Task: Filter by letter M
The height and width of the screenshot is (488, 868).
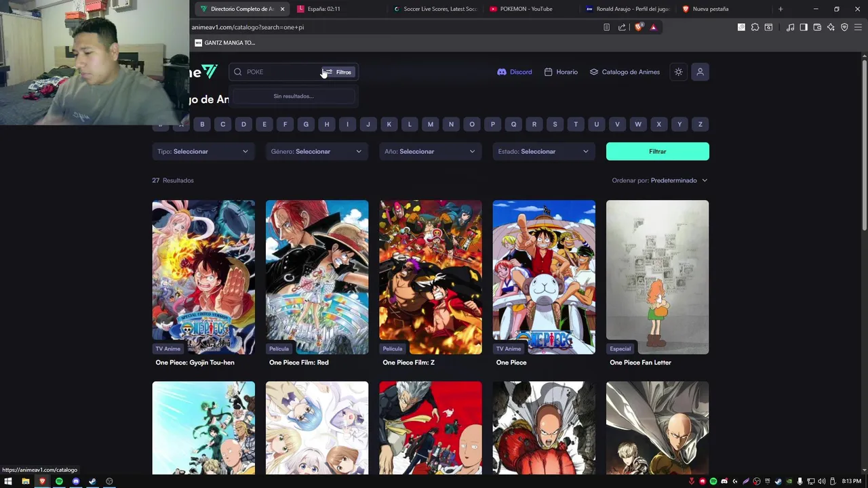Action: point(431,124)
